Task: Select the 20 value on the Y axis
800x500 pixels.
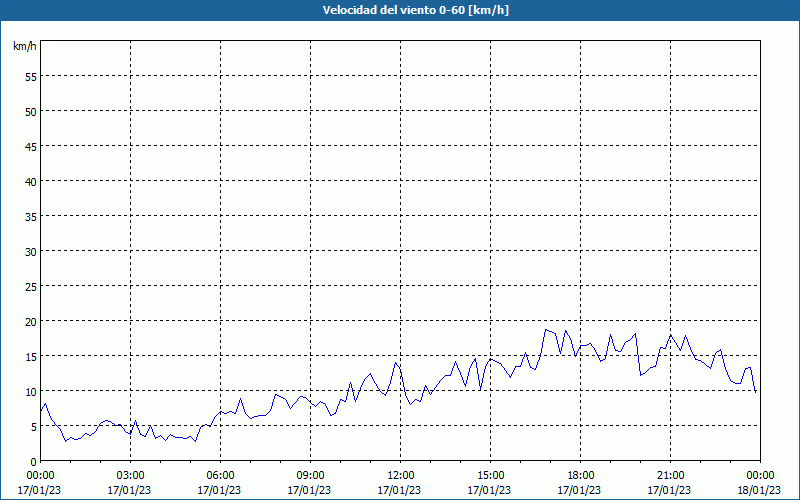Action: point(31,321)
